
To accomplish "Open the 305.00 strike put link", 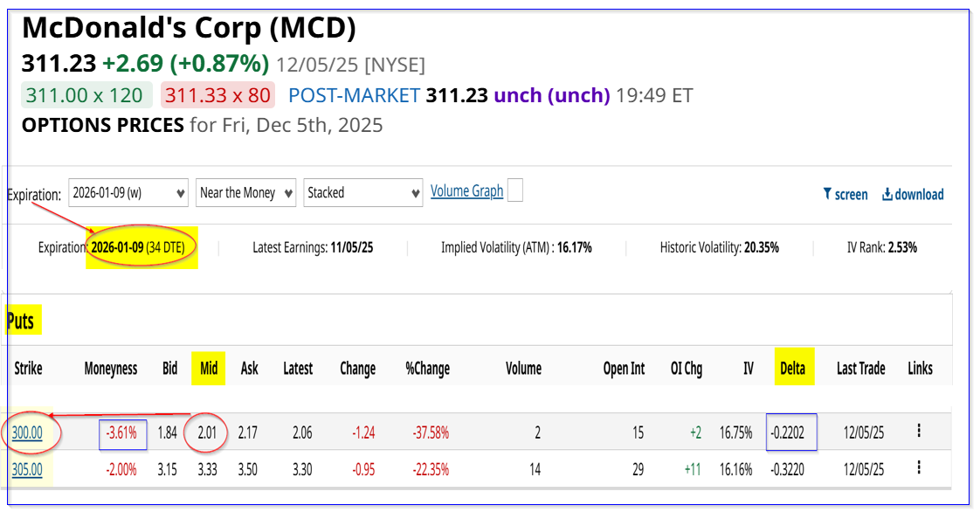I will pyautogui.click(x=27, y=469).
